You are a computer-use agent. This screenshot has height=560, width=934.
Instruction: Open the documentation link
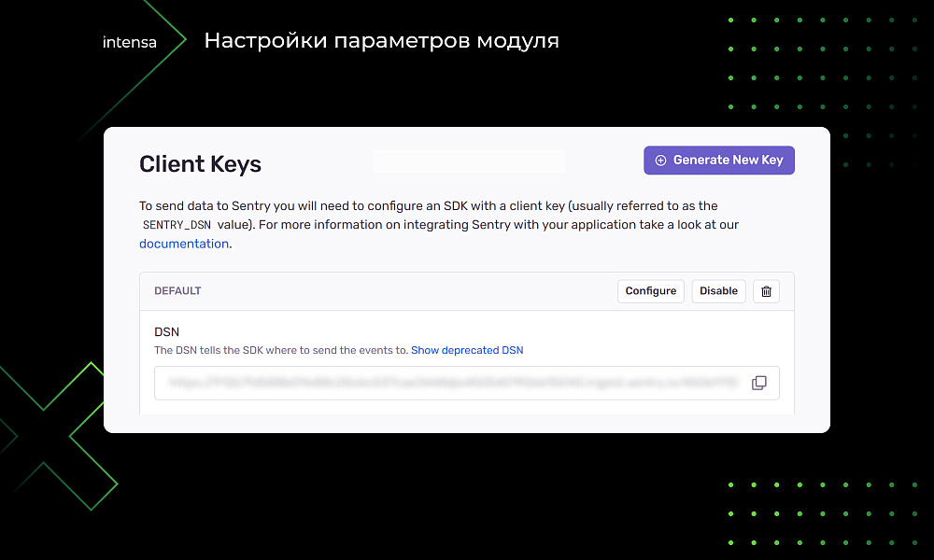pos(183,243)
